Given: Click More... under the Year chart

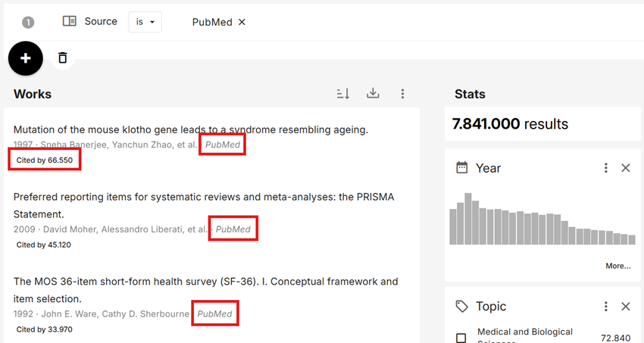Looking at the screenshot, I should point(617,266).
